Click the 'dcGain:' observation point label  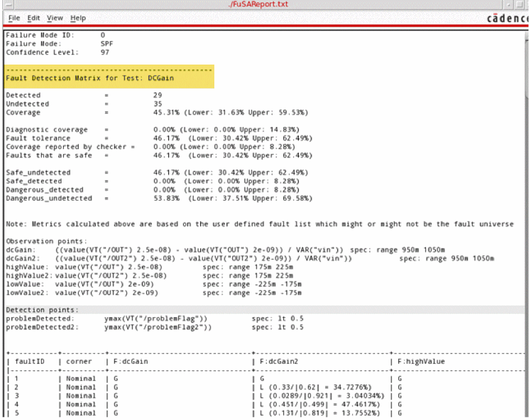[x=20, y=250]
